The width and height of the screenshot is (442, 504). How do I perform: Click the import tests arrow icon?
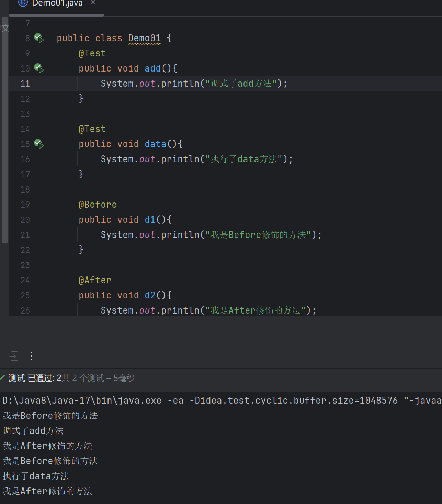pos(14,356)
